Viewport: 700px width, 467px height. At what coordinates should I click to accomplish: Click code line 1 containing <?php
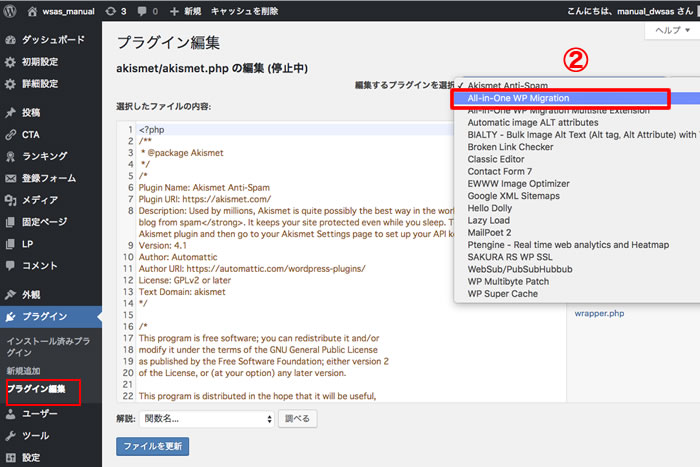[x=296, y=129]
